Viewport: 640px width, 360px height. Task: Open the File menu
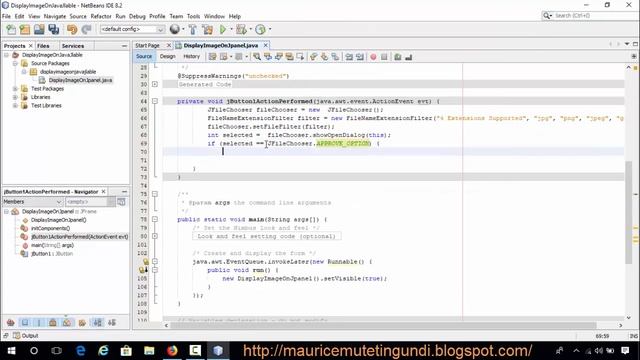[6, 16]
